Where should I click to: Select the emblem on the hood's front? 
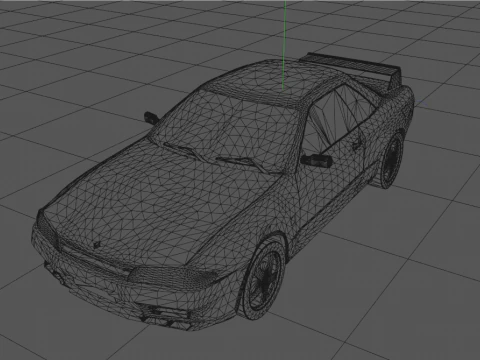[96, 245]
